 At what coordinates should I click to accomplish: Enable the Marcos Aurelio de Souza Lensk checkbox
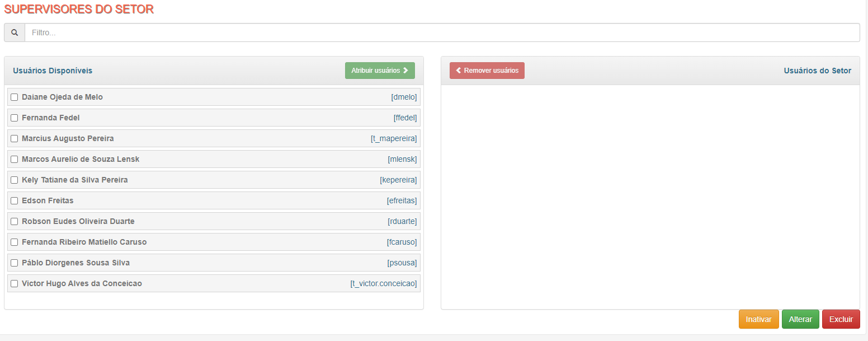15,160
